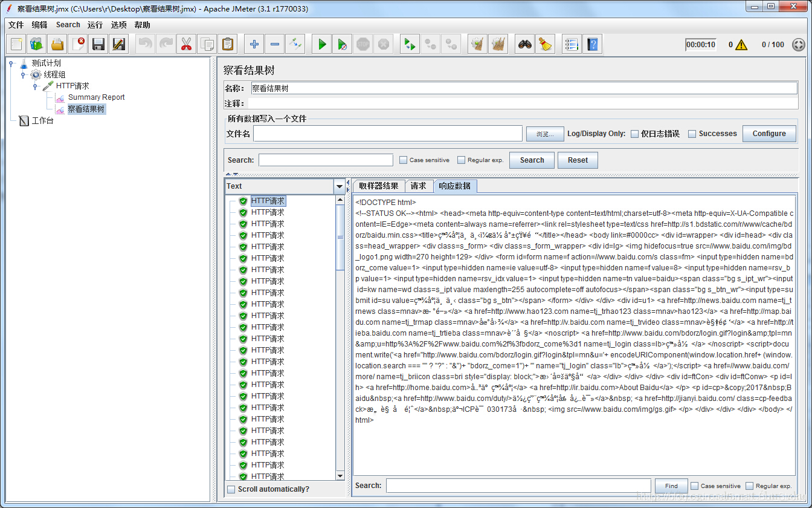The height and width of the screenshot is (508, 812).
Task: Collapse the 测试计划 tree node
Action: [11, 63]
